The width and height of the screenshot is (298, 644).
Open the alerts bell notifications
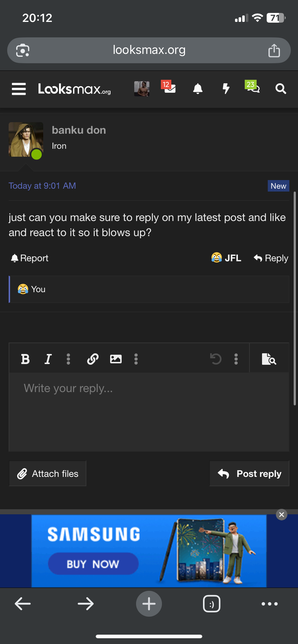point(198,88)
